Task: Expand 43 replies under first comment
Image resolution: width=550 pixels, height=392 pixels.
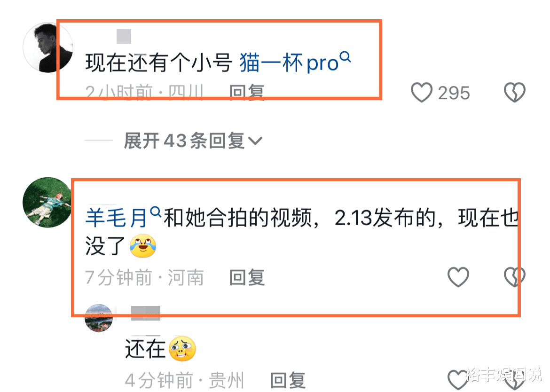Action: coord(193,141)
